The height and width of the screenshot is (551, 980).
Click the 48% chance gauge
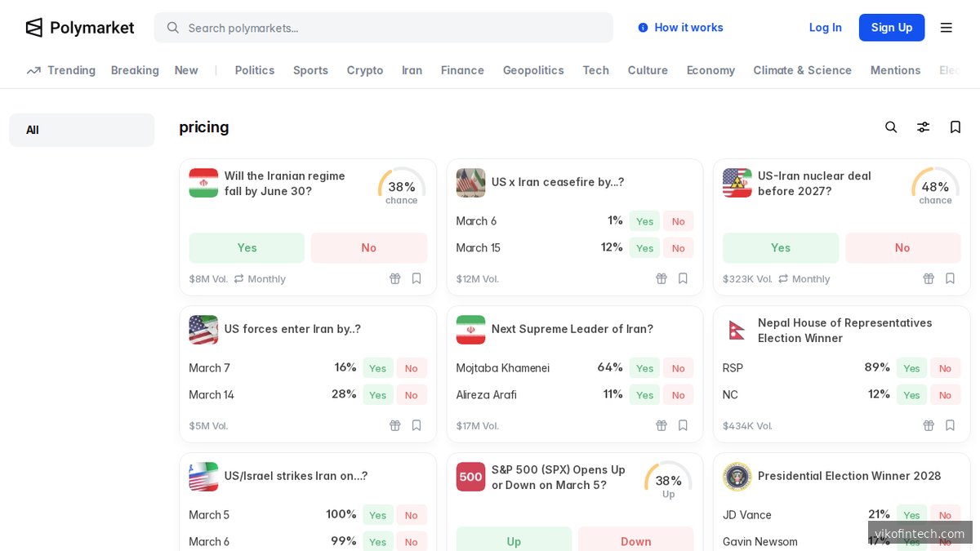coord(935,187)
